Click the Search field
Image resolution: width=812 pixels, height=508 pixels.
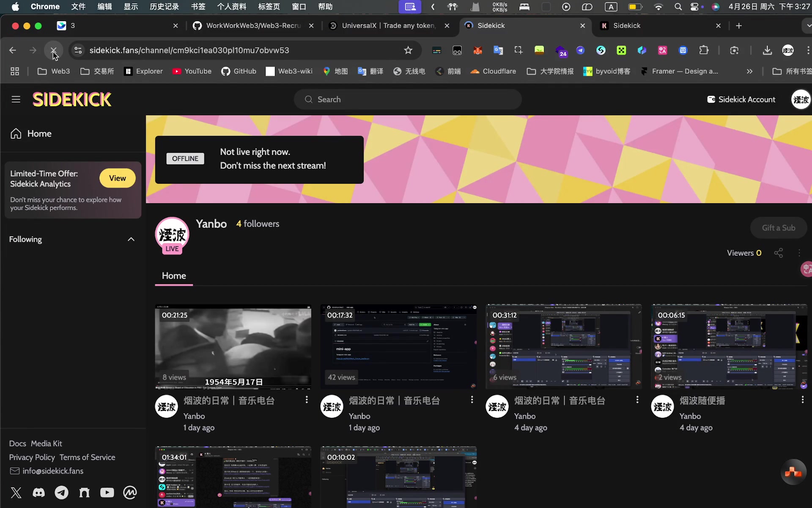tap(408, 99)
